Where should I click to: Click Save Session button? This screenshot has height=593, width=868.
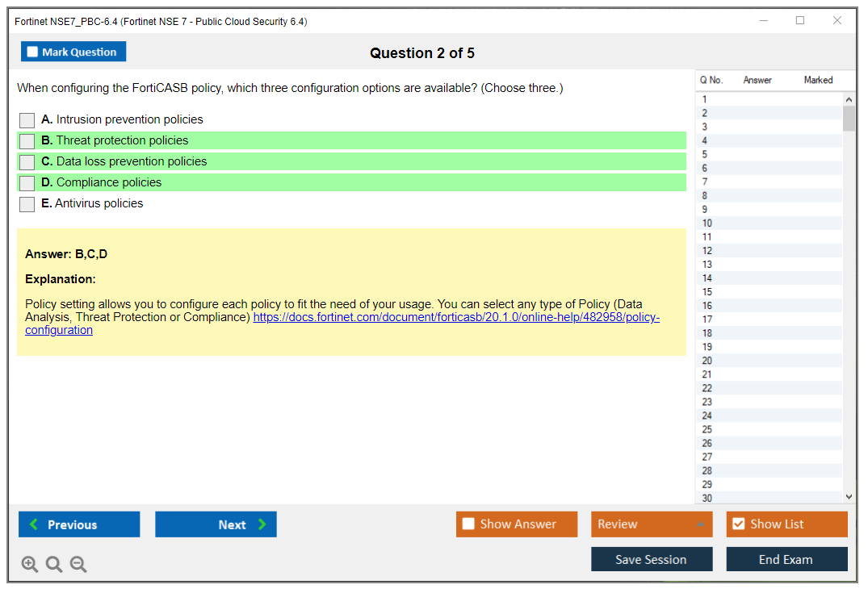pos(652,559)
